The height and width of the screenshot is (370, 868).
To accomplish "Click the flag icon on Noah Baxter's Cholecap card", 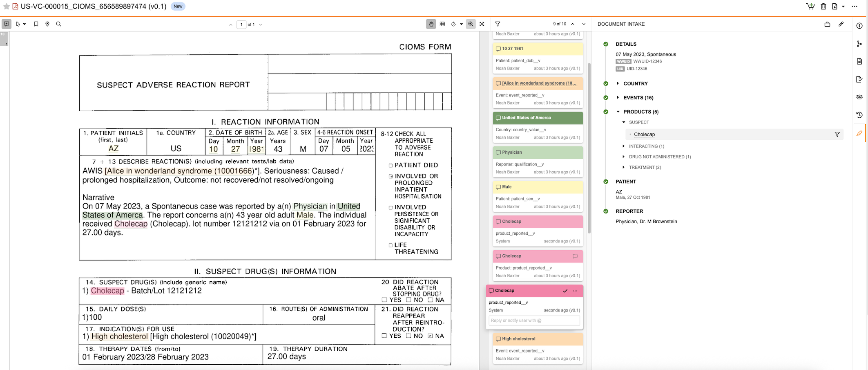I will click(x=575, y=256).
